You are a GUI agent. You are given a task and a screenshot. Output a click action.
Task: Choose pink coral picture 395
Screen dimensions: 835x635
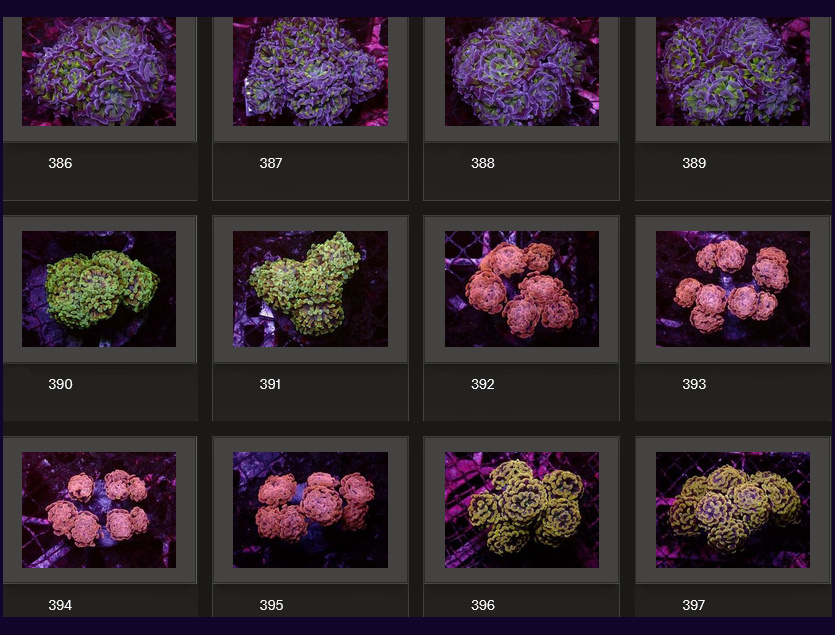[310, 510]
